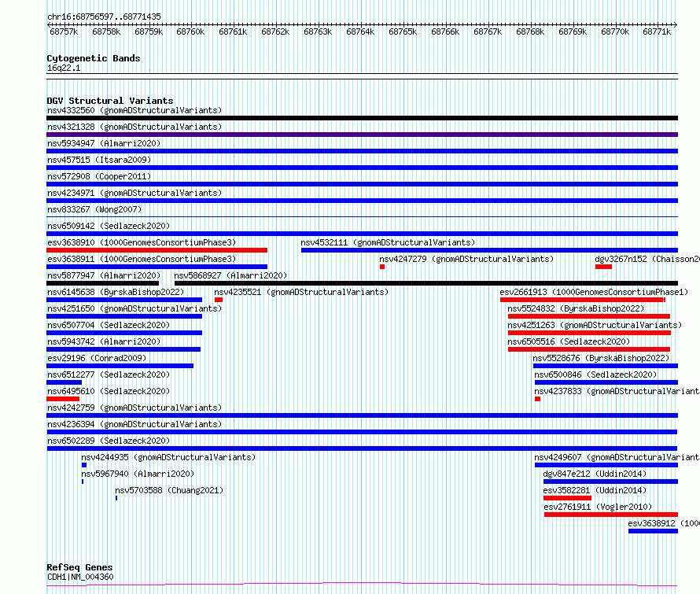Screen dimensions: 700x594
Task: Click nsv6507704 (Sedlazeck2020) label
Action: [x=109, y=325]
